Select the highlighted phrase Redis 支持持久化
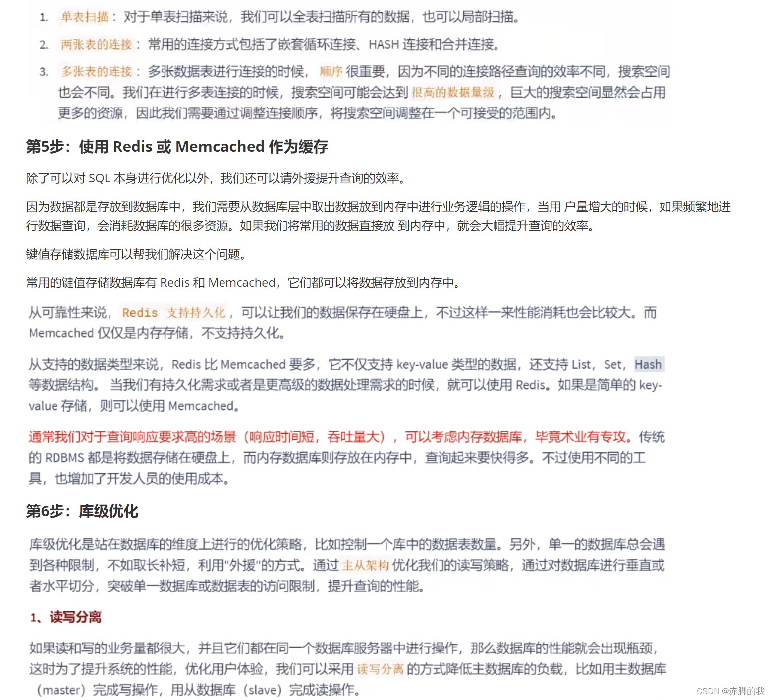 [x=174, y=312]
